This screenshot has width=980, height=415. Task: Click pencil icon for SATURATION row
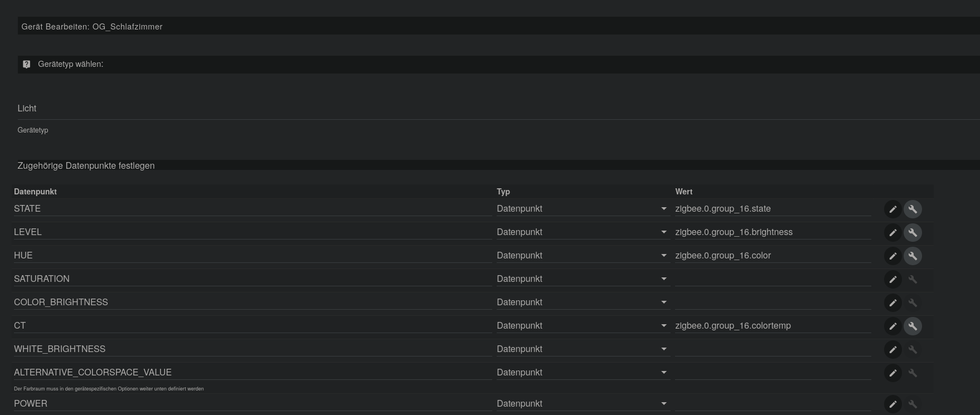[892, 279]
